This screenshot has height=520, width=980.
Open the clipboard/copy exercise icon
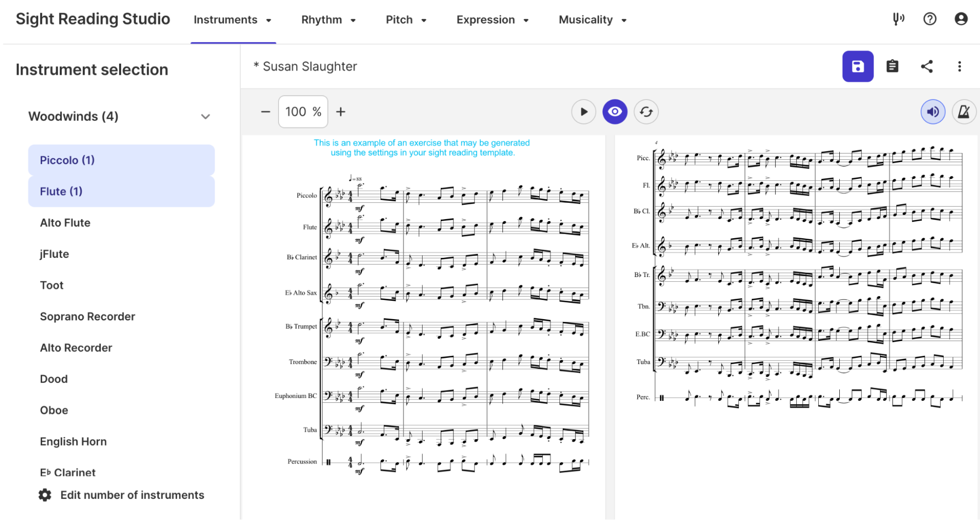point(892,66)
